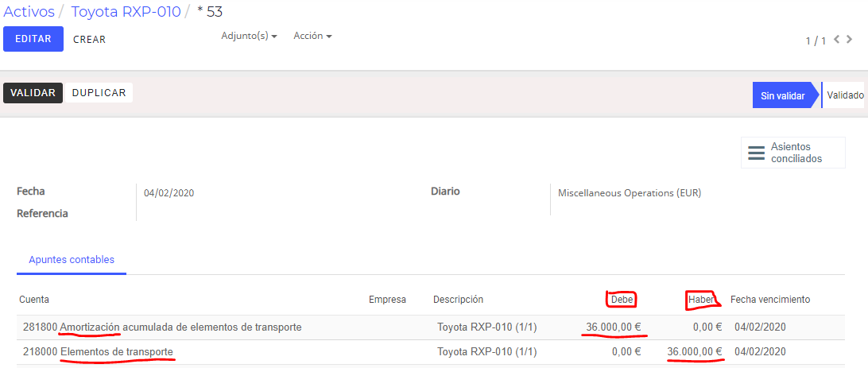The height and width of the screenshot is (368, 868).
Task: Sort by Empresa column header
Action: click(x=388, y=300)
